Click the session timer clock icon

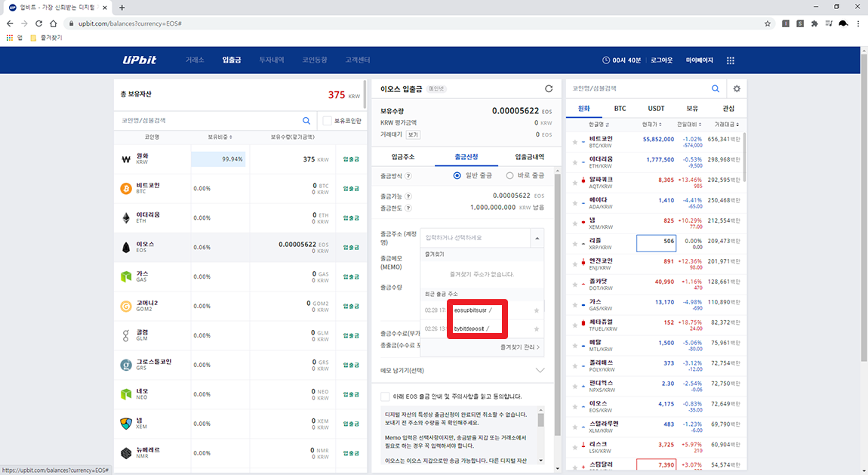pos(606,60)
